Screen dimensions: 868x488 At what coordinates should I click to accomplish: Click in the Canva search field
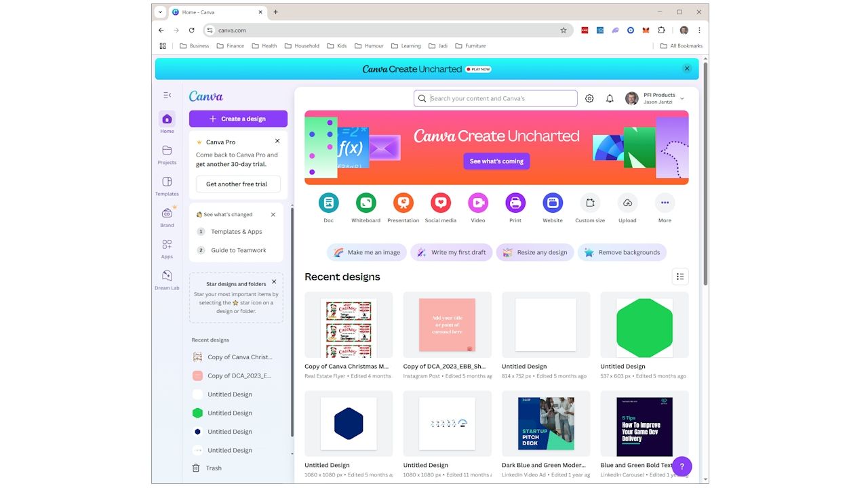pos(496,98)
